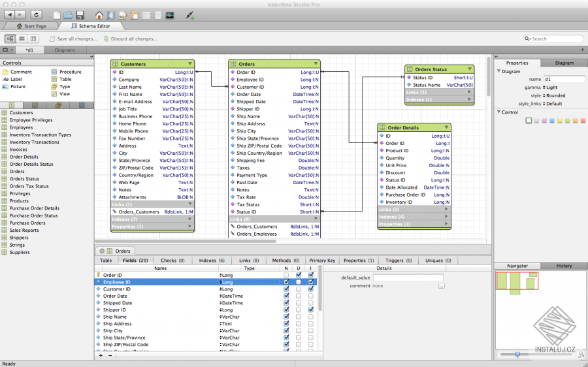588x367 pixels.
Task: Toggle U checkbox for Order ID field
Action: tap(299, 275)
